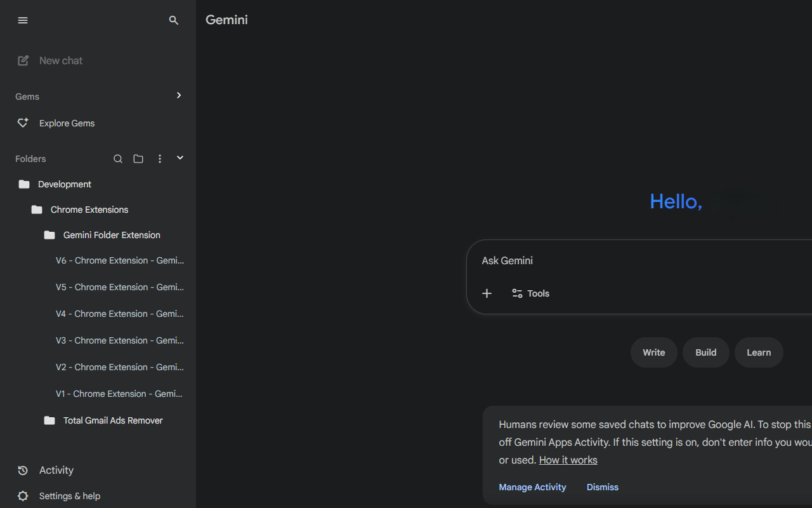
Task: Open the Chrome Extensions folder
Action: click(89, 210)
